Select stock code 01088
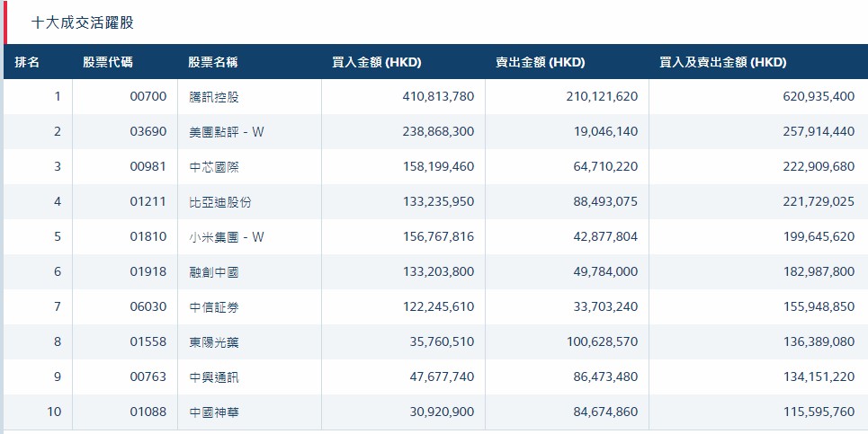Image resolution: width=868 pixels, height=434 pixels. pyautogui.click(x=148, y=412)
